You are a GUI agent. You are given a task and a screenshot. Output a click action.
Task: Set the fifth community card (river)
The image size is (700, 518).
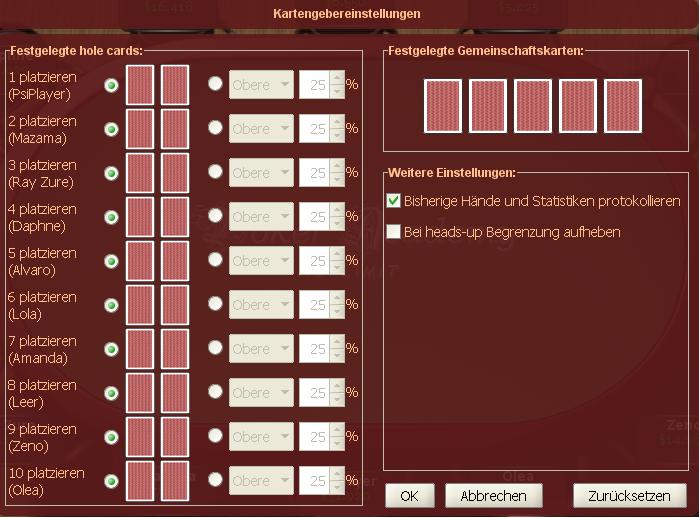point(623,106)
